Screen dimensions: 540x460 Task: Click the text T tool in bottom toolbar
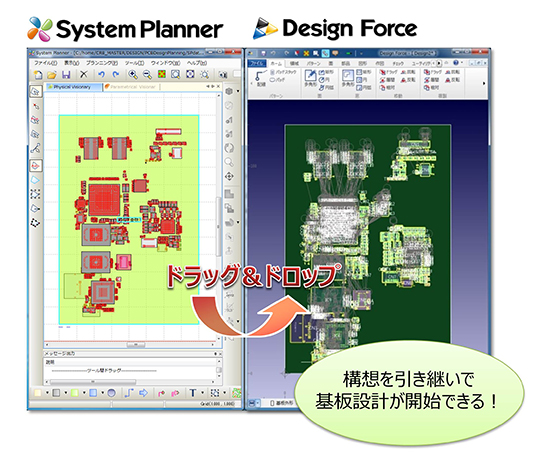pos(193,393)
